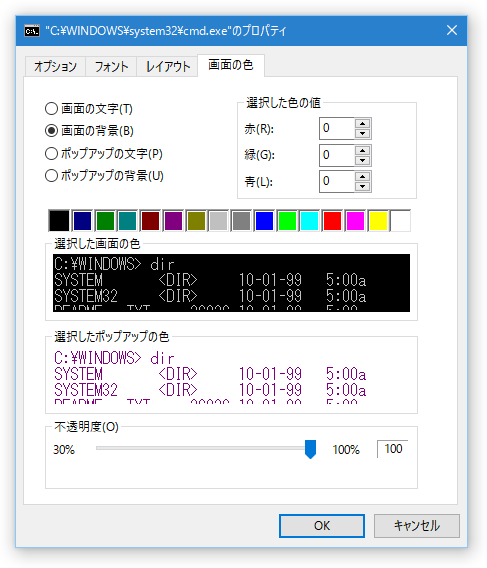Pick the dark blue color swatch

tap(82, 221)
